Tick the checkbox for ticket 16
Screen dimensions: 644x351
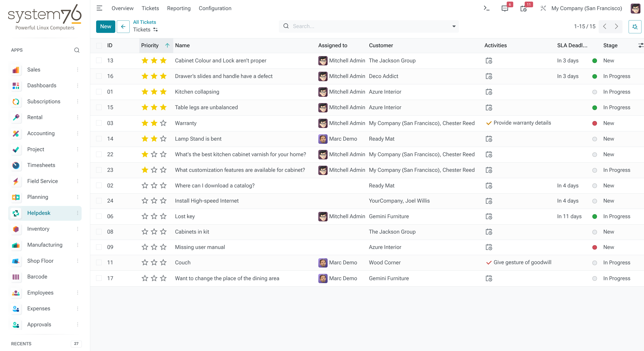pyautogui.click(x=99, y=76)
